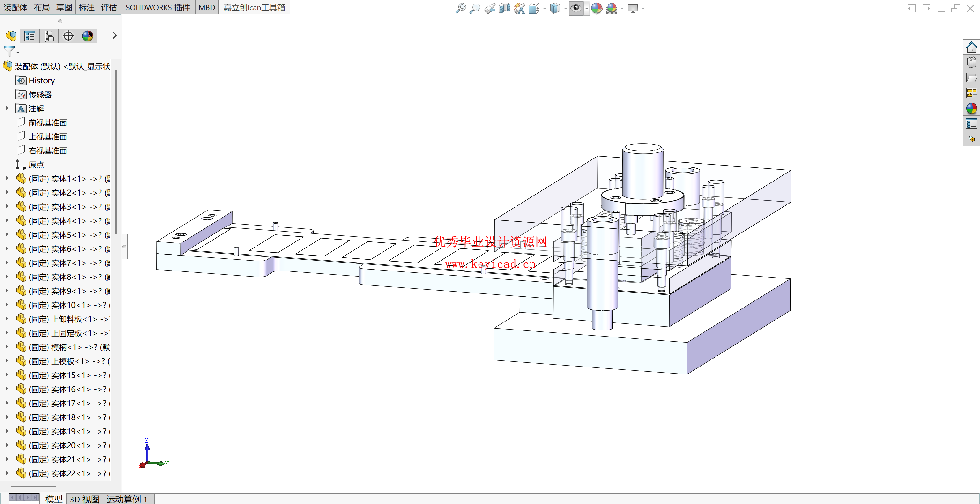
Task: Switch to 模型 bottom tab
Action: click(53, 499)
